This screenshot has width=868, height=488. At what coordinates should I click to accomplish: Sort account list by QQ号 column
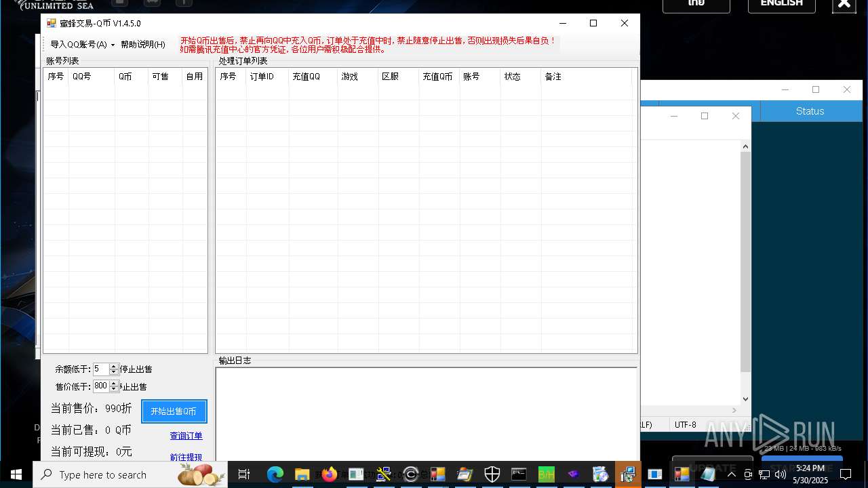click(92, 77)
